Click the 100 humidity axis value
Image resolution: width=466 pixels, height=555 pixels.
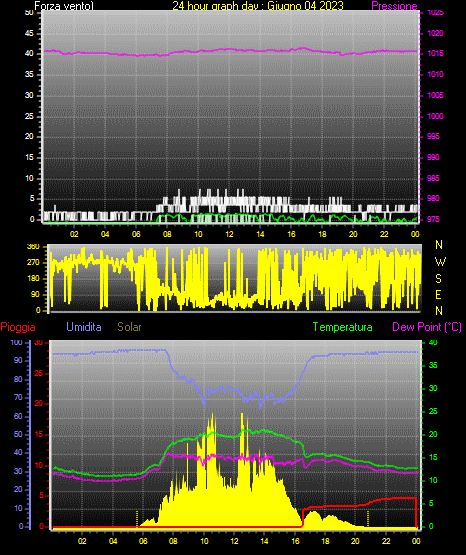[x=16, y=342]
